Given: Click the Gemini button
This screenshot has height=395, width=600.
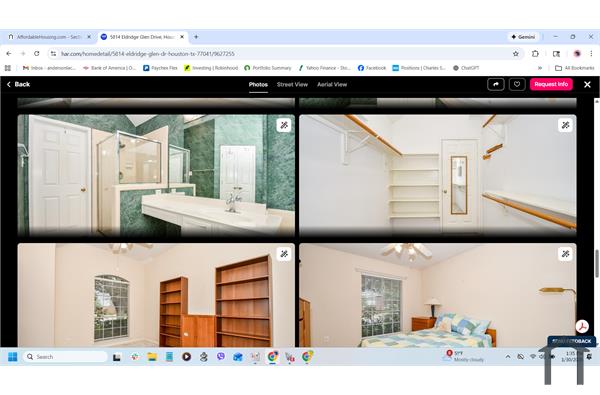Looking at the screenshot, I should click(523, 37).
